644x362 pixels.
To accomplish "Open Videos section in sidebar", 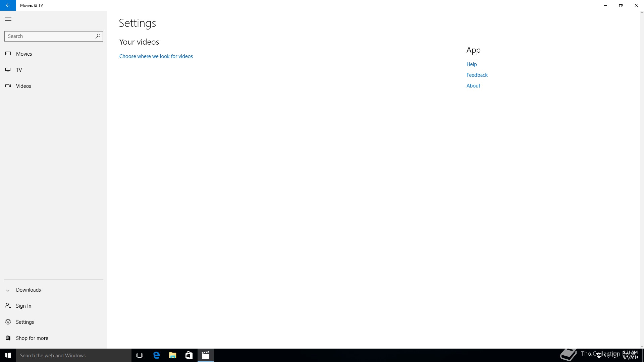I will coord(23,86).
